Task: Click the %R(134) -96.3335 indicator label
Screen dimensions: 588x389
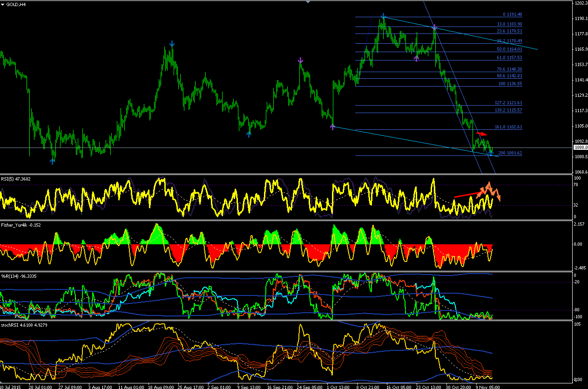Action: pyautogui.click(x=19, y=276)
